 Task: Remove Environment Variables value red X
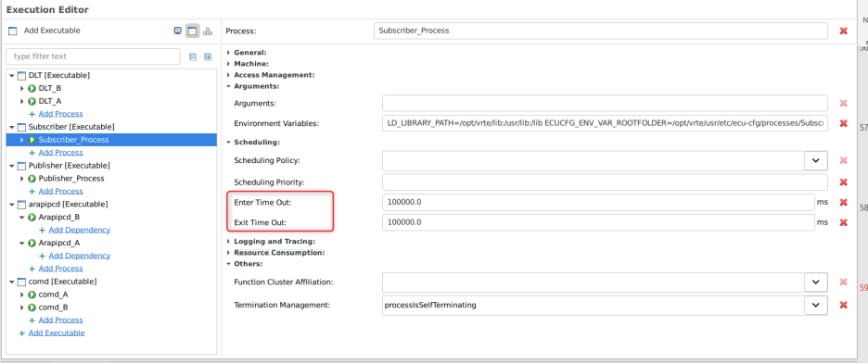(x=843, y=123)
